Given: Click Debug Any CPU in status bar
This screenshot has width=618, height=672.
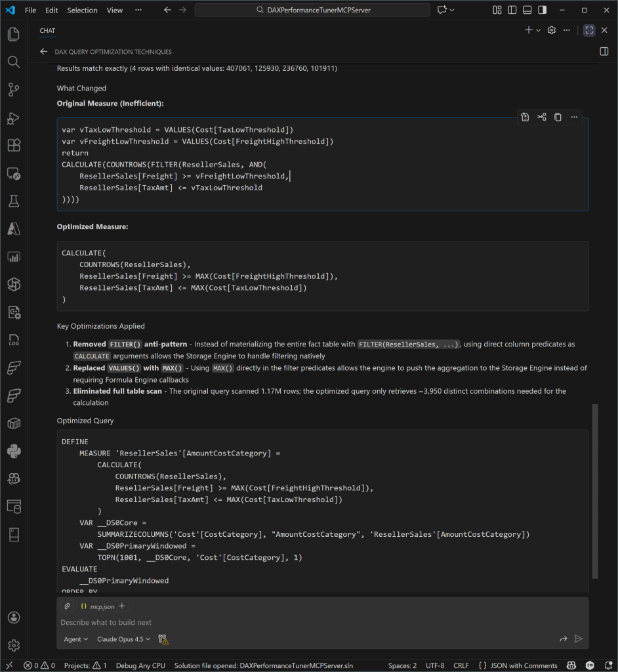Looking at the screenshot, I should (140, 665).
